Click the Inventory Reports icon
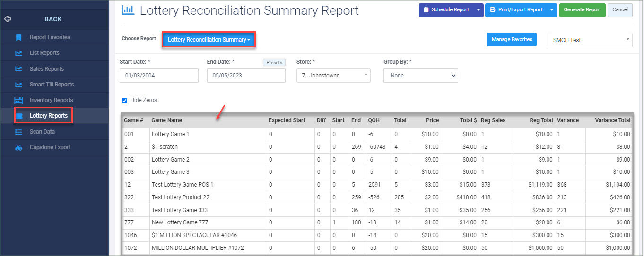The width and height of the screenshot is (644, 256). click(x=18, y=100)
